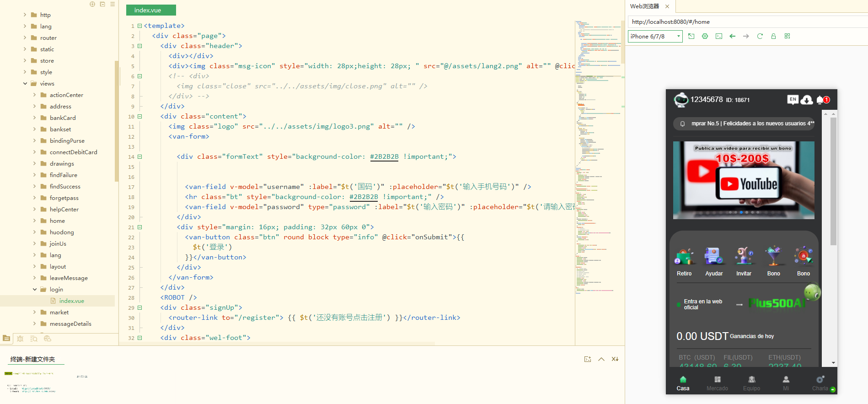
Task: Expand the router folder
Action: (25, 38)
